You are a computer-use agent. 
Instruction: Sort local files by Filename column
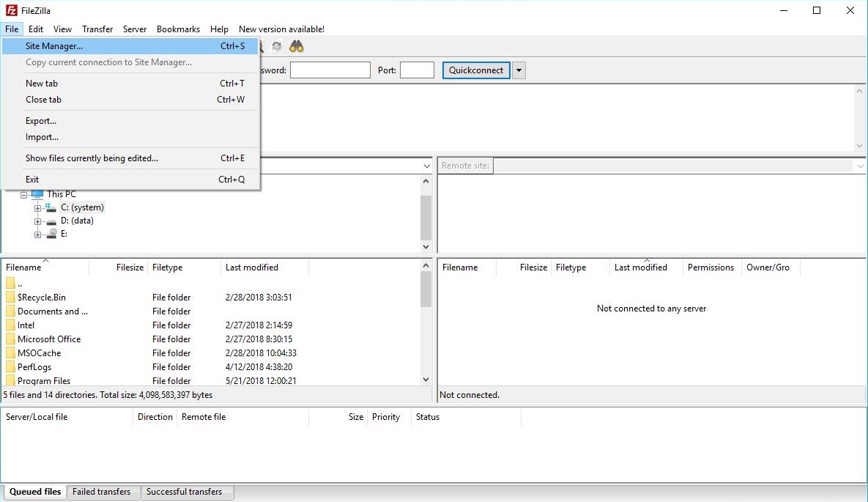[45, 267]
